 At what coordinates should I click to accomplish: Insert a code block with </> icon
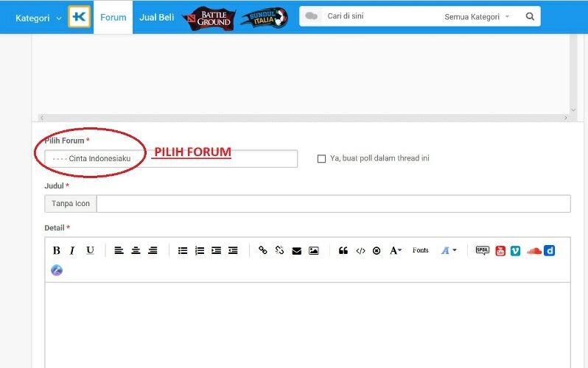[x=360, y=251]
